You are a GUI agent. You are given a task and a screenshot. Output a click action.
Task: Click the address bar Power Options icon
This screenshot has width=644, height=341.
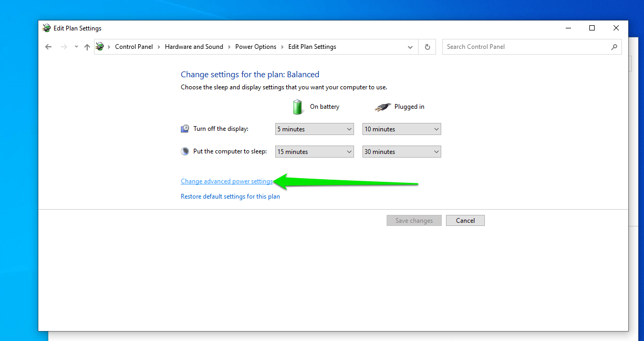[100, 47]
